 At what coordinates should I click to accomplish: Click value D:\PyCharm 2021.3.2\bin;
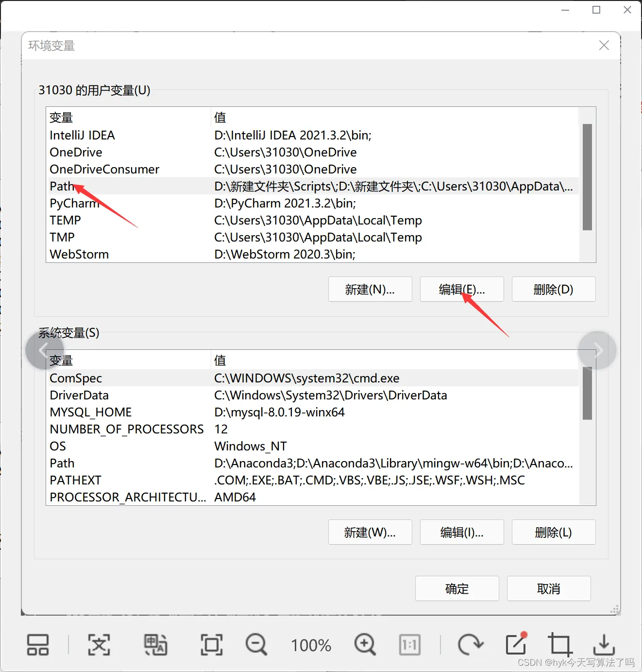click(285, 203)
